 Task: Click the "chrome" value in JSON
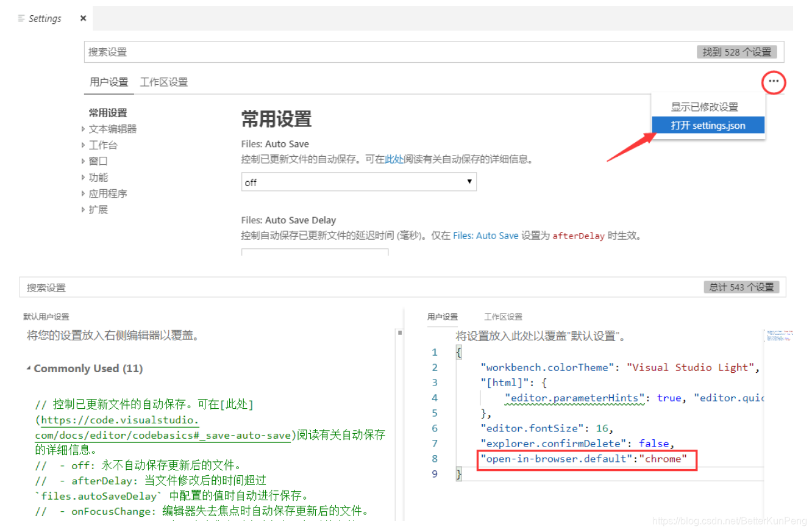[x=663, y=459]
